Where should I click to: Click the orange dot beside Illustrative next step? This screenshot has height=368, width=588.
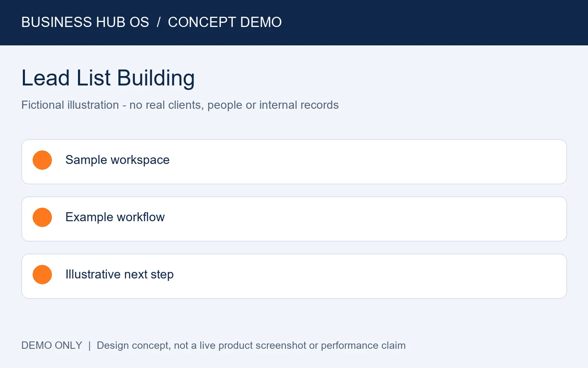[x=42, y=274]
